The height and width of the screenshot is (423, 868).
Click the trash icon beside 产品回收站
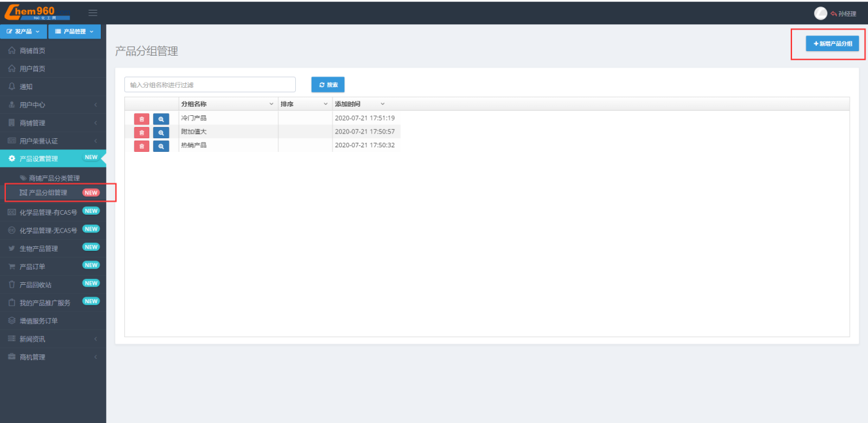click(12, 285)
